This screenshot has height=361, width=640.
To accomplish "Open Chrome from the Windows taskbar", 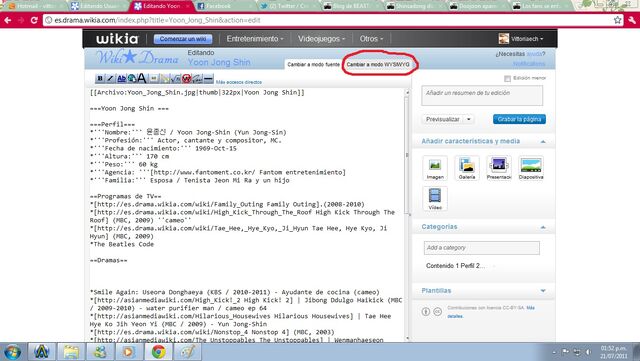I will point(158,352).
